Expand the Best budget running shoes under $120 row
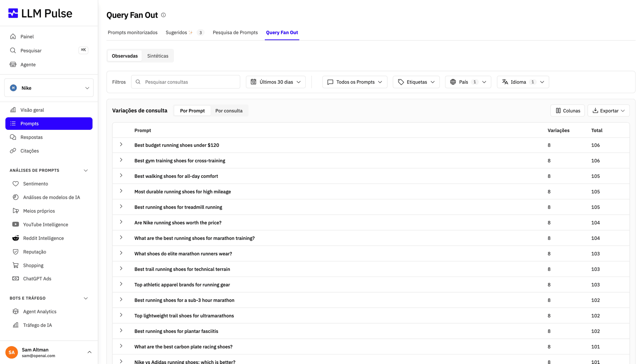644x364 pixels. (121, 145)
